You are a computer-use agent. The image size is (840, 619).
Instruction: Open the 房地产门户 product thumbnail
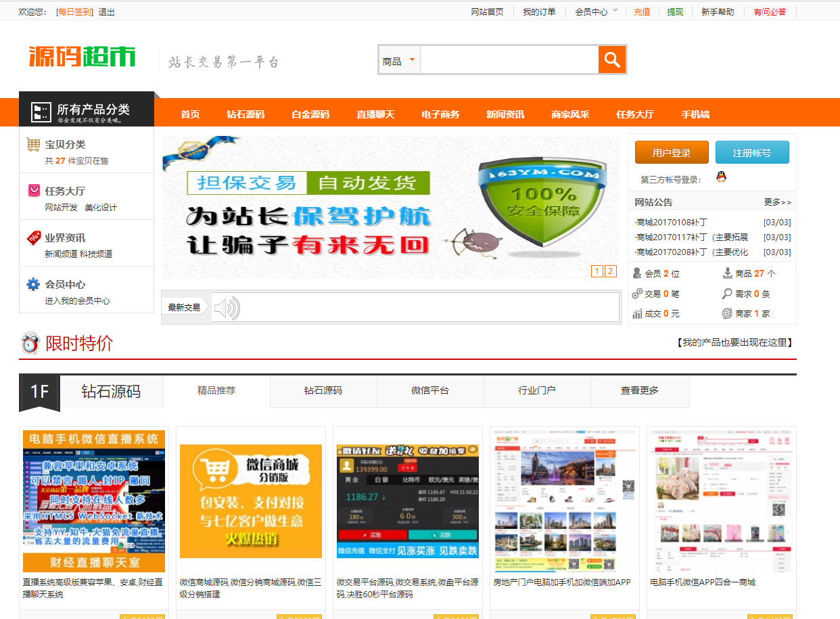point(565,501)
